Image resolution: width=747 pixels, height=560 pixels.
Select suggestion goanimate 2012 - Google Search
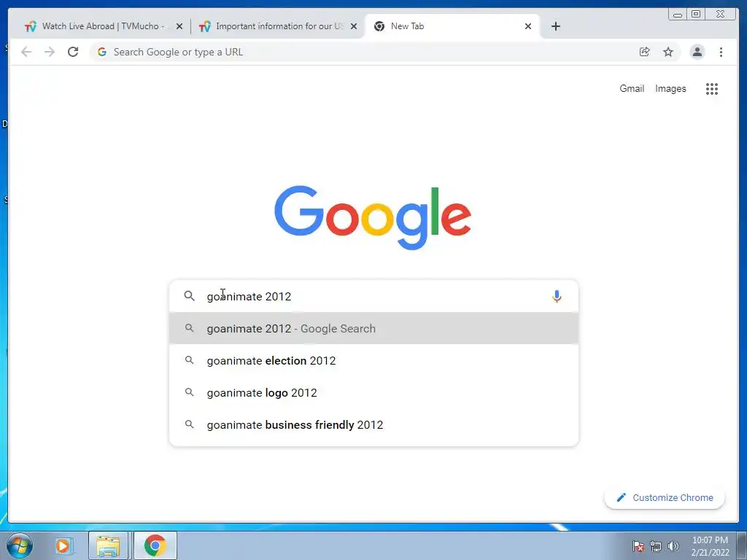point(374,329)
